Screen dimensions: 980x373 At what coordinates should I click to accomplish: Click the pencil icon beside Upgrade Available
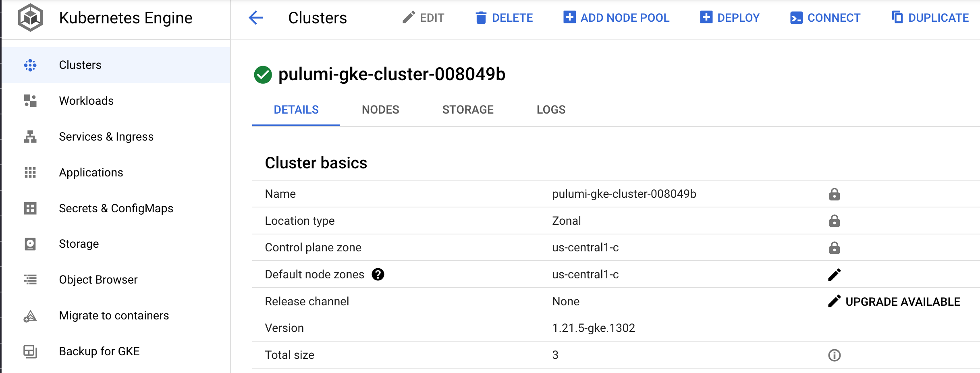[834, 301]
